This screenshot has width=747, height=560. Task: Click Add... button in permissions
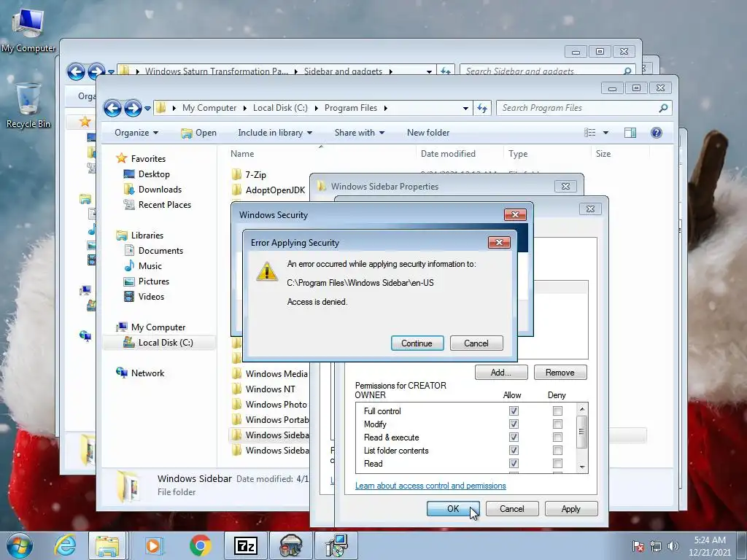(500, 373)
